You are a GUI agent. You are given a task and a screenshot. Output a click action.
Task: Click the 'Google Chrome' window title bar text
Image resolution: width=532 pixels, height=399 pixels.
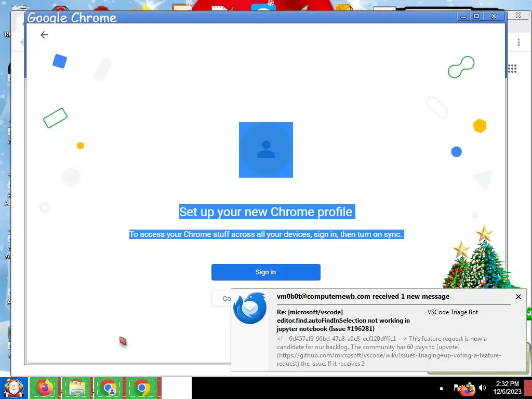click(72, 18)
